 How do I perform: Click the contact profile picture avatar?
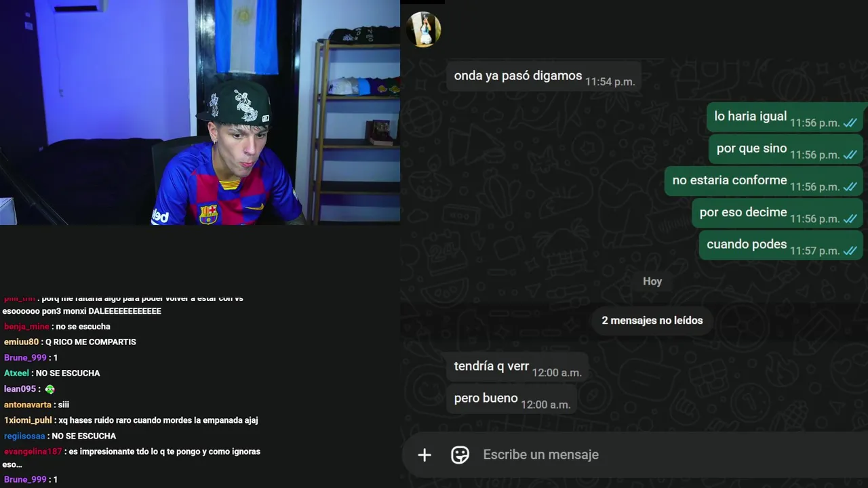(424, 29)
